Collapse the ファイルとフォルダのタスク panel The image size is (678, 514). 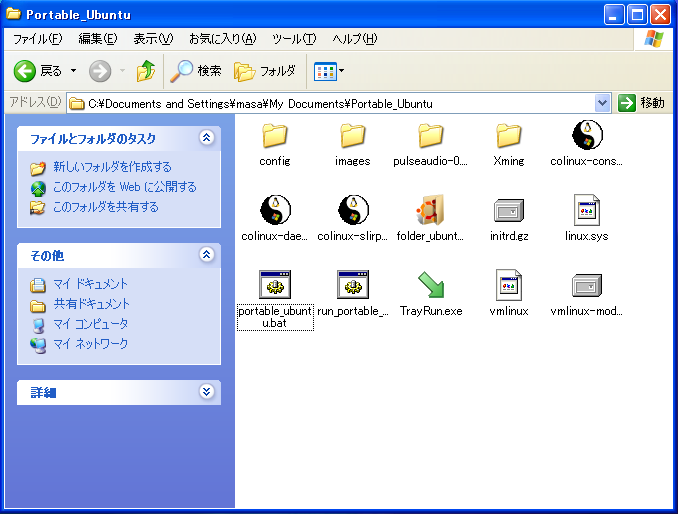pos(207,137)
